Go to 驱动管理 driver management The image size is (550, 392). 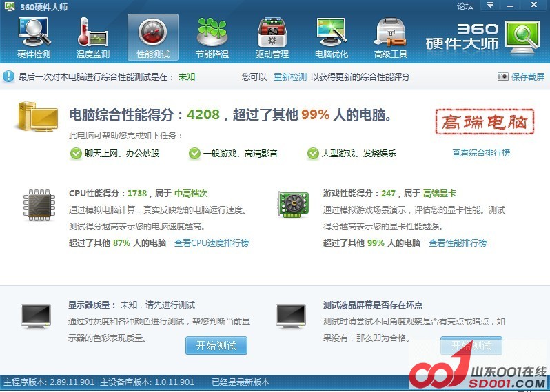[272, 38]
